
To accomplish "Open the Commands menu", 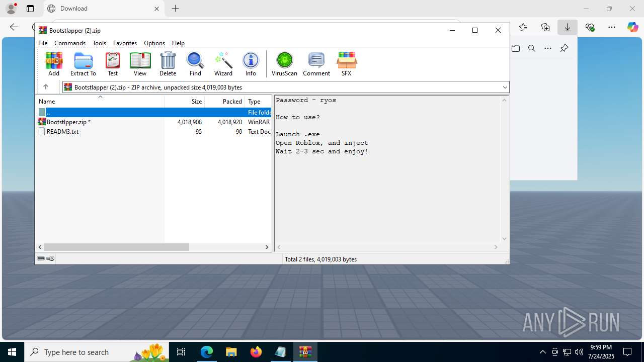I will 70,43.
